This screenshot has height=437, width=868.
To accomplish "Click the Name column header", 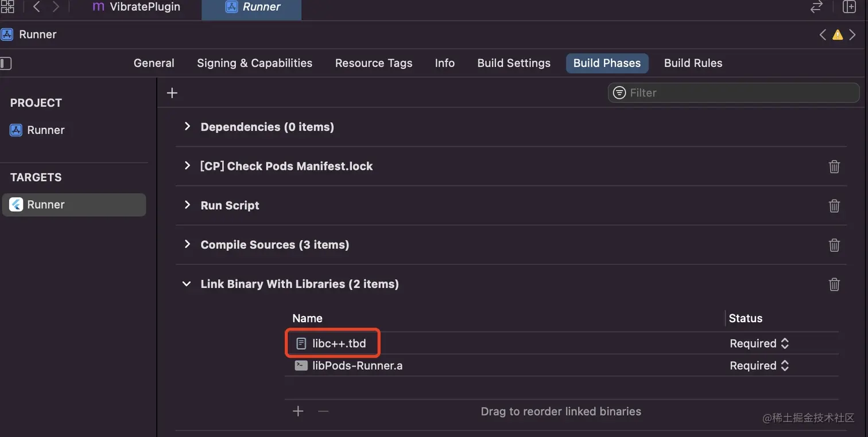I will point(307,318).
